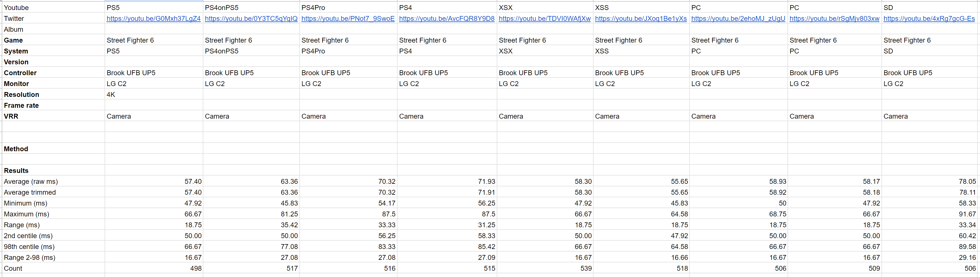The image size is (980, 277).
Task: Open the PS4 YouTube link AvcFQR8Y9D8
Action: coord(447,18)
